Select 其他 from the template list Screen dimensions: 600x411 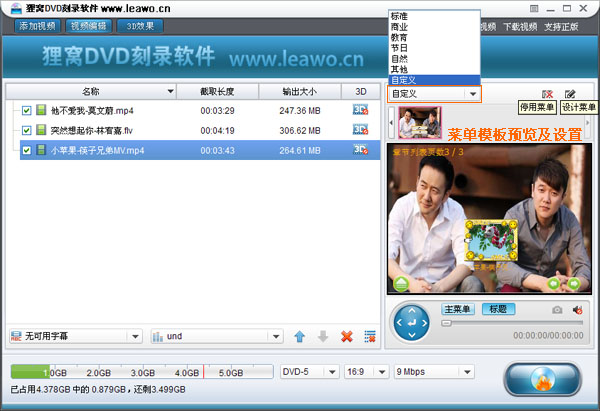pyautogui.click(x=434, y=70)
